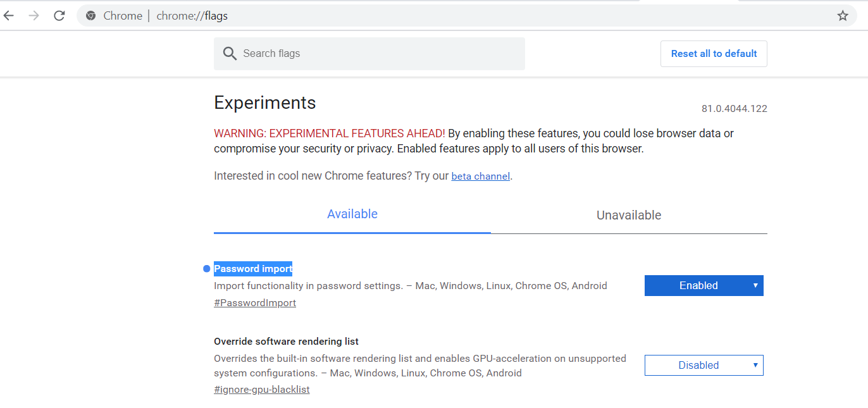The width and height of the screenshot is (868, 408).
Task: Click the browser forward arrow
Action: (x=34, y=16)
